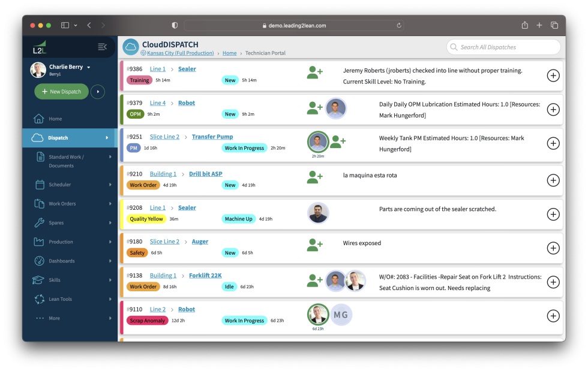Collapse the navigation sidebar

(102, 47)
